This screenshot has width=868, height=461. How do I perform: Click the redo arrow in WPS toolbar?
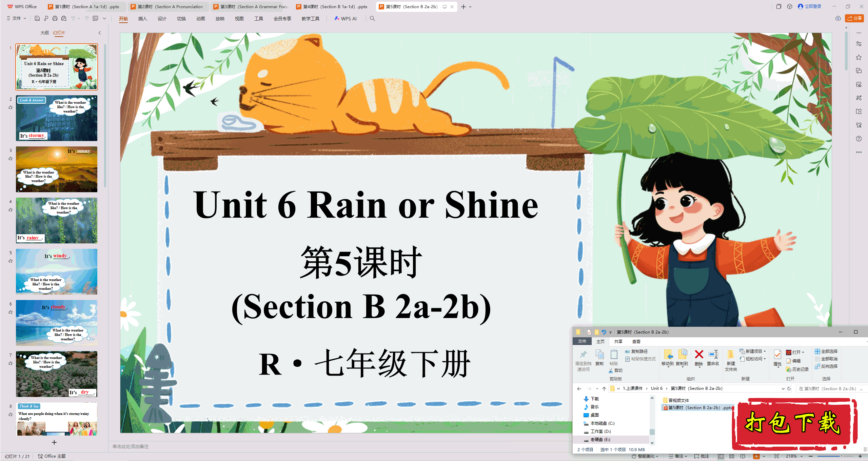87,18
